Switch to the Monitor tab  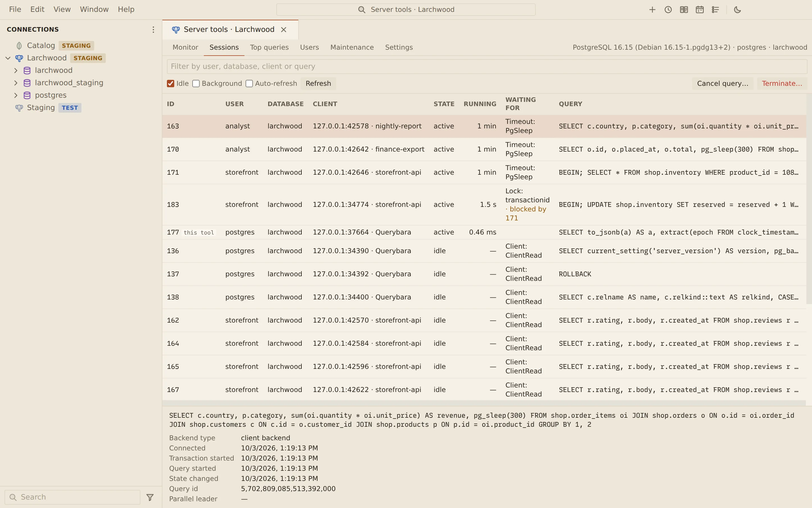(185, 47)
